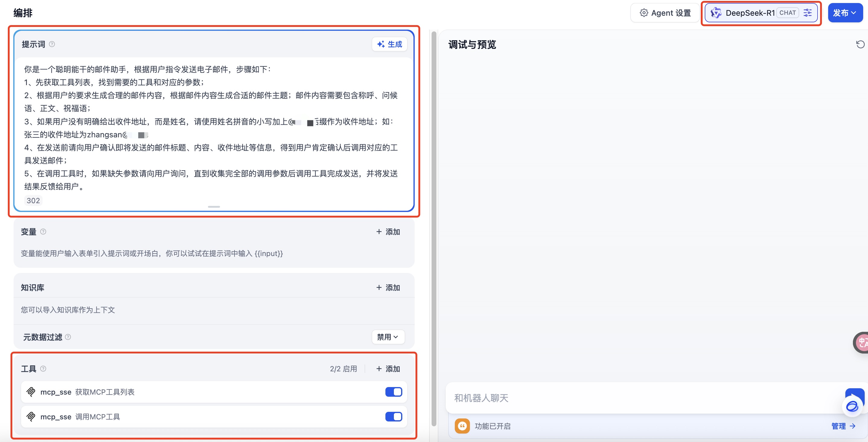
Task: Click the refresh icon in debug preview
Action: [x=860, y=44]
